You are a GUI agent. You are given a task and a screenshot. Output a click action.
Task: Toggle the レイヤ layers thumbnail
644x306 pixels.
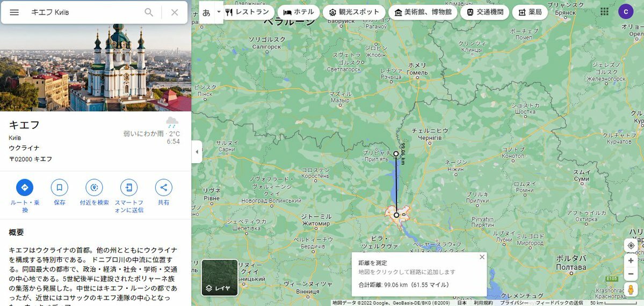(x=220, y=278)
